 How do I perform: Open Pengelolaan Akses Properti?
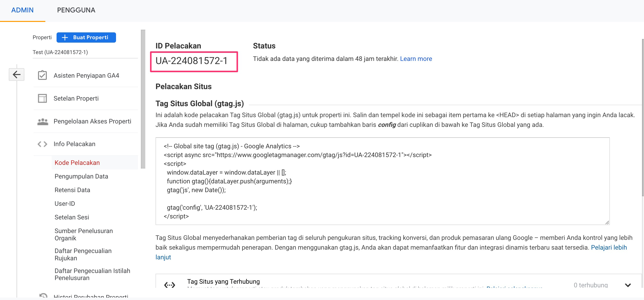tap(92, 122)
